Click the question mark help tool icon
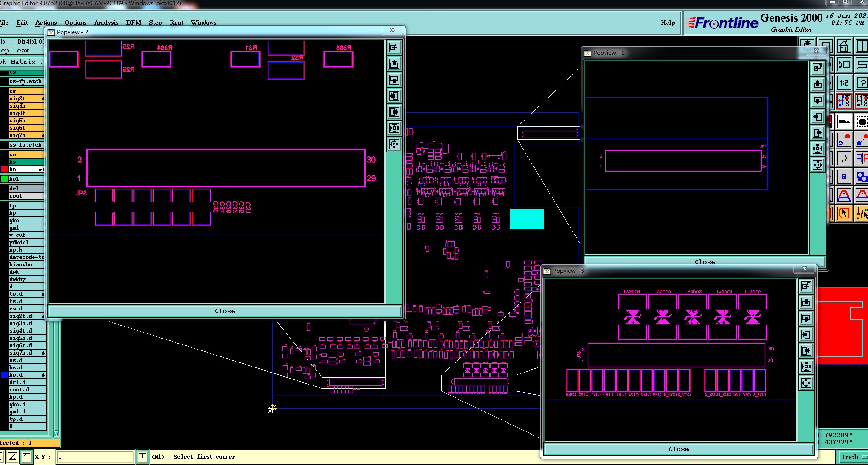This screenshot has height=465, width=868. click(862, 83)
